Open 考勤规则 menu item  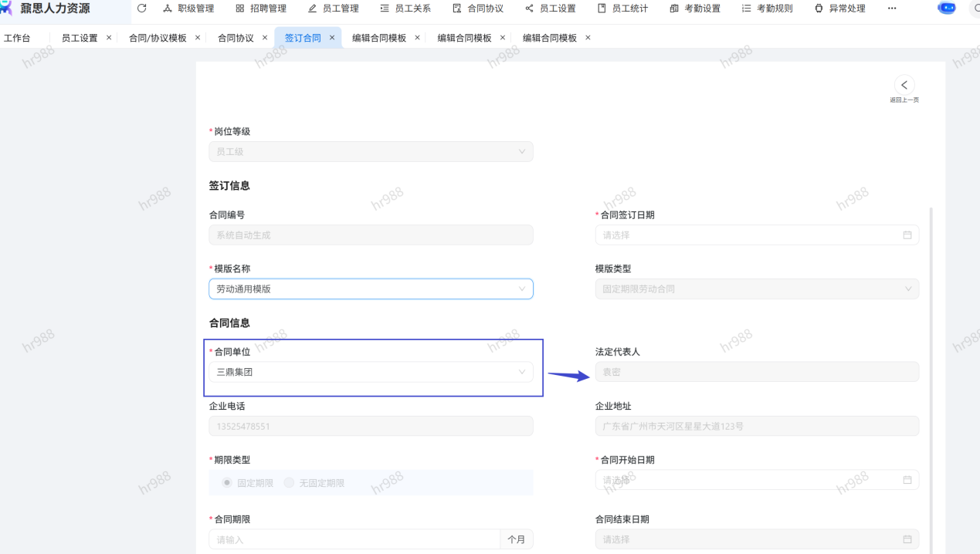[767, 8]
